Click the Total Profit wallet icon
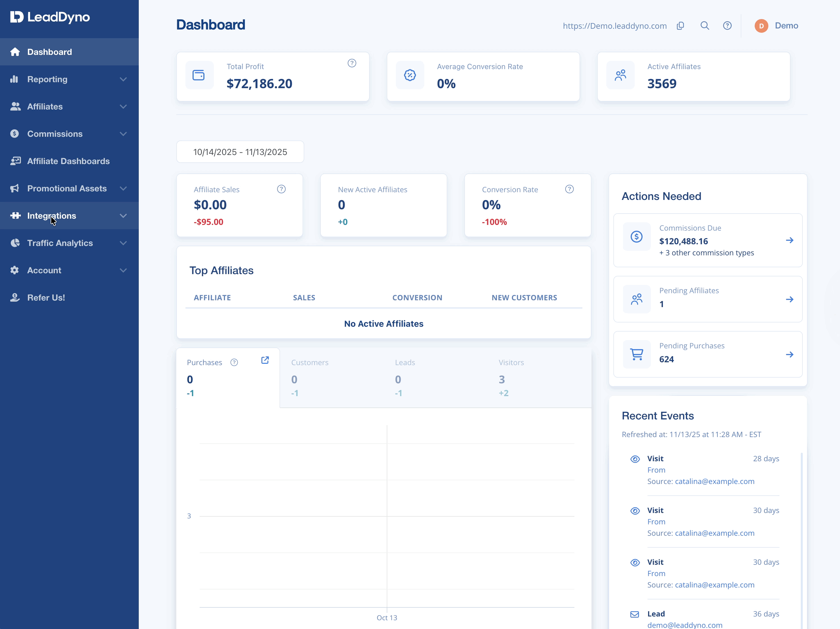The image size is (840, 629). click(198, 75)
